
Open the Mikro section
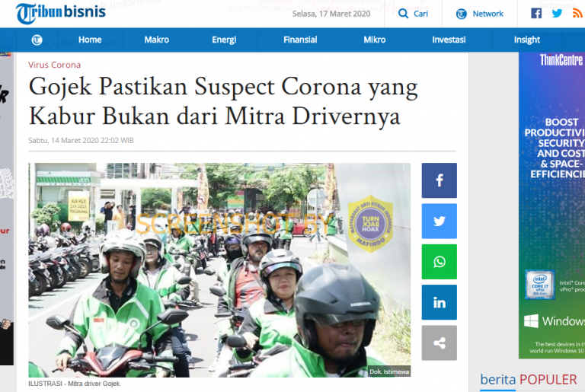pyautogui.click(x=375, y=40)
